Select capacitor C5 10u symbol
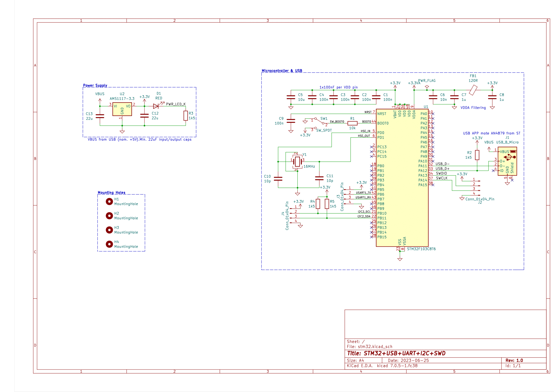554x392 pixels. point(291,97)
